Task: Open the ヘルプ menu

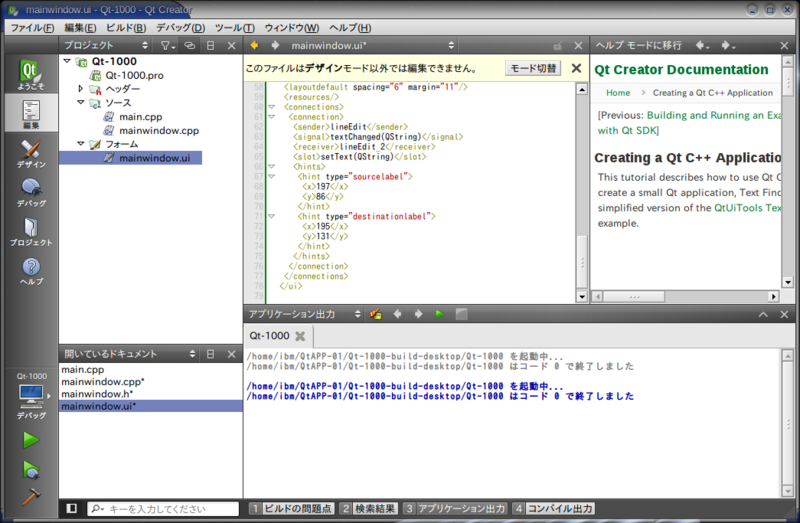Action: pos(350,28)
